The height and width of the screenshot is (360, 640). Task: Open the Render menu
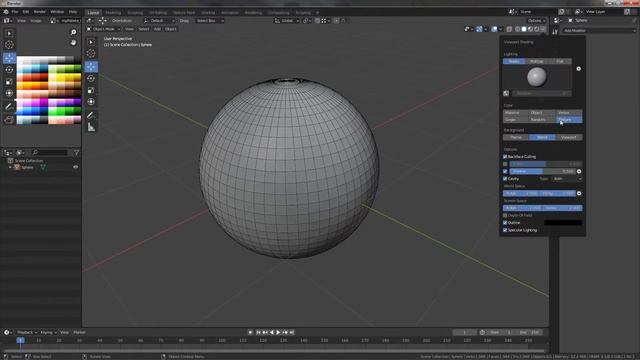(40, 12)
